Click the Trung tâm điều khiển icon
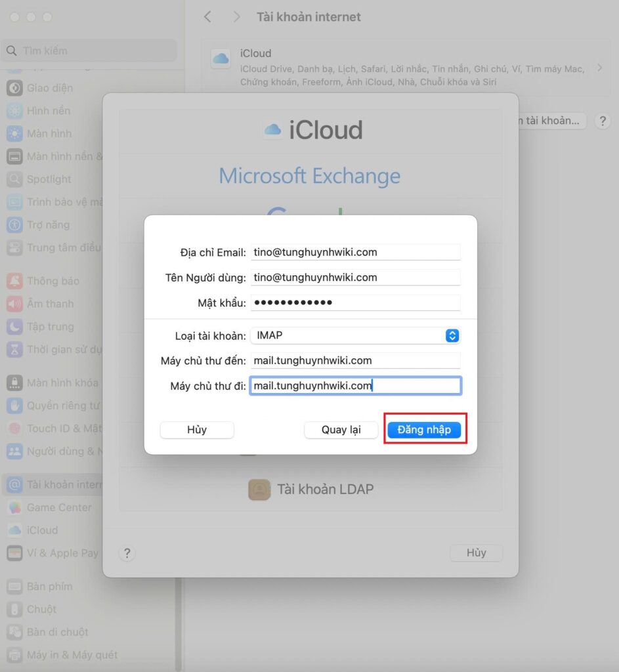 pyautogui.click(x=14, y=247)
